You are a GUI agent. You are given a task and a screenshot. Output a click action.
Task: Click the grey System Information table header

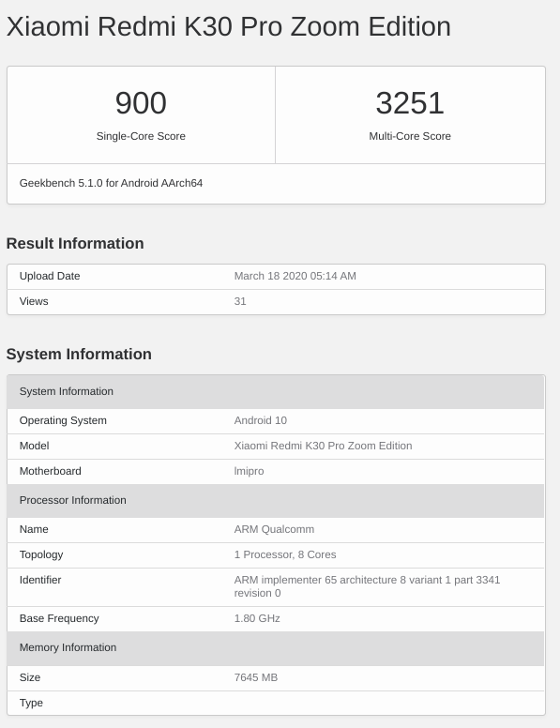pos(276,391)
